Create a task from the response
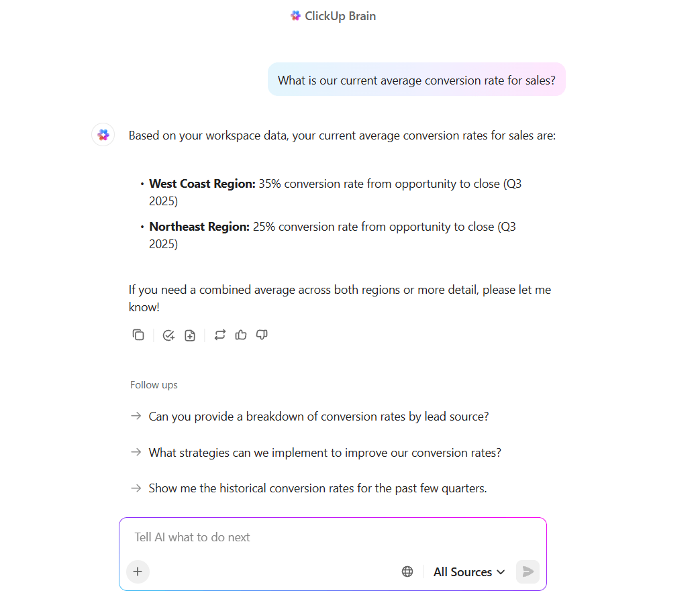The height and width of the screenshot is (599, 700). 168,335
